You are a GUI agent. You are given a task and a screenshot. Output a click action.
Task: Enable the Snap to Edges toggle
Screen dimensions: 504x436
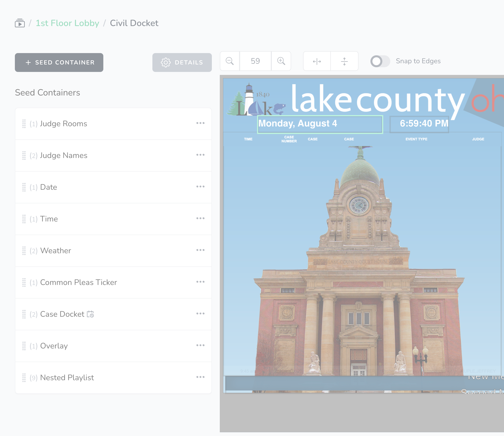pos(380,61)
